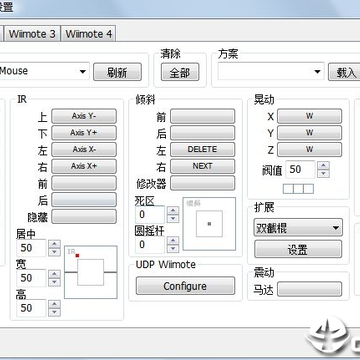
Task: Click the 倾斜 后 mapping button
Action: click(203, 133)
